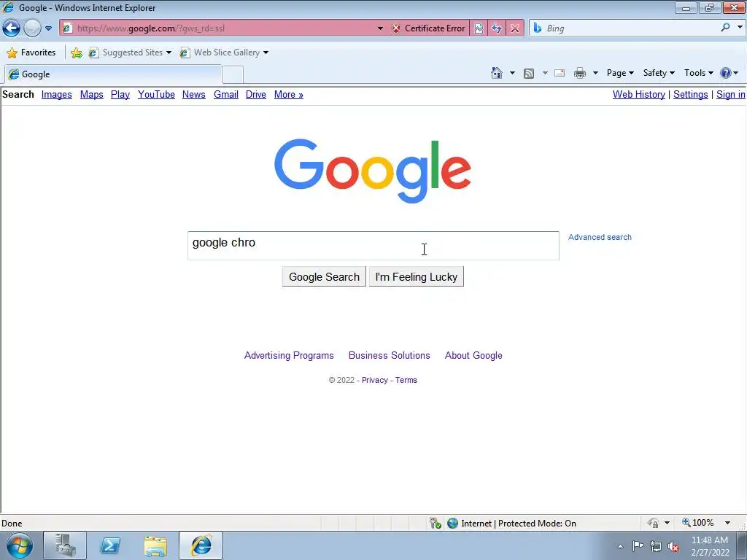Click the Google Search button
This screenshot has height=560, width=747.
point(324,276)
